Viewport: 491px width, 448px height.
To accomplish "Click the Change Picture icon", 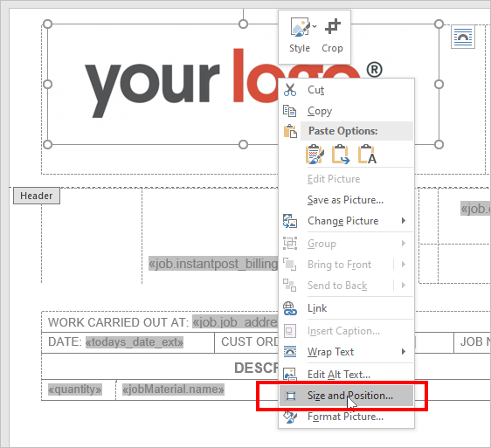I will [290, 221].
